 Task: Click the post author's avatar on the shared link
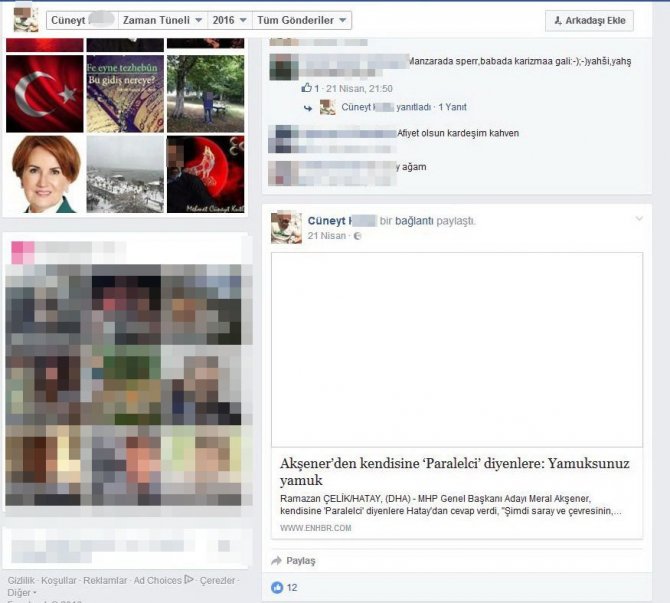click(286, 227)
